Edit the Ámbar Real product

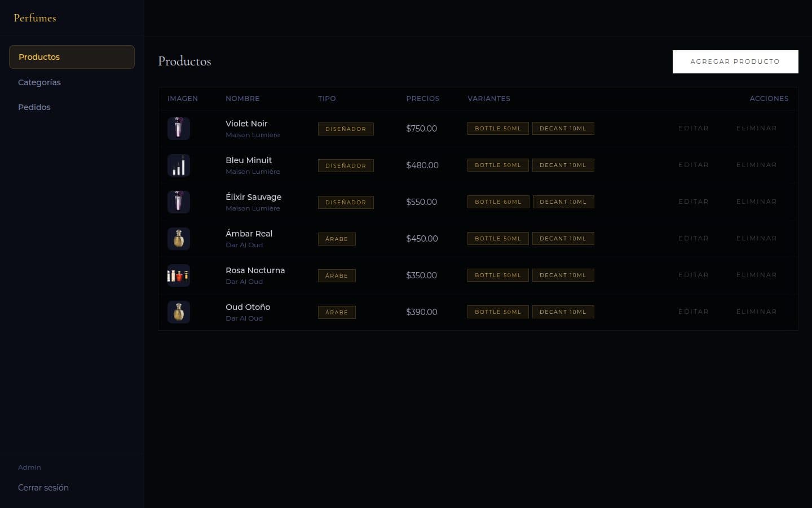click(x=694, y=238)
